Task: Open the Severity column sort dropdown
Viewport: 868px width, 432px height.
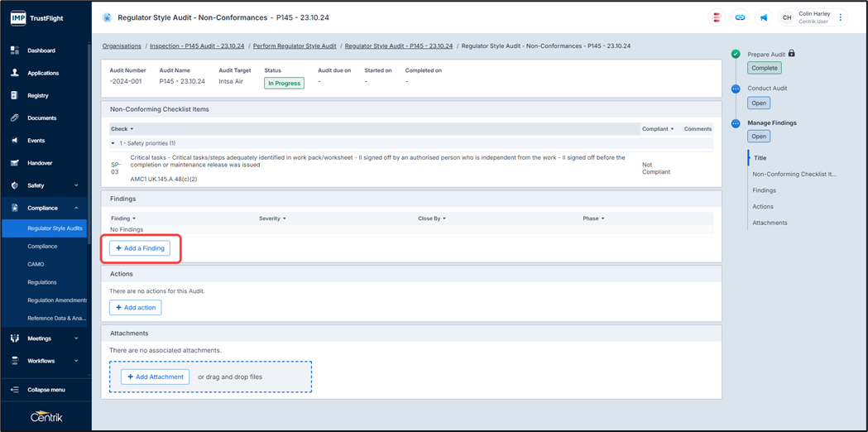Action: (284, 218)
